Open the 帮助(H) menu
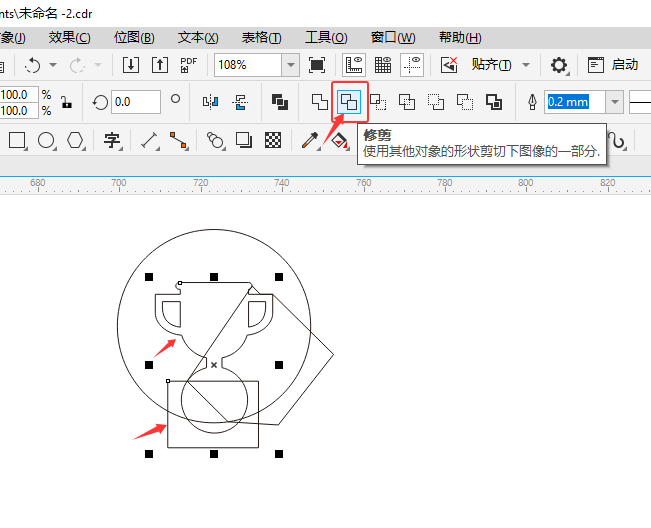 (x=460, y=38)
